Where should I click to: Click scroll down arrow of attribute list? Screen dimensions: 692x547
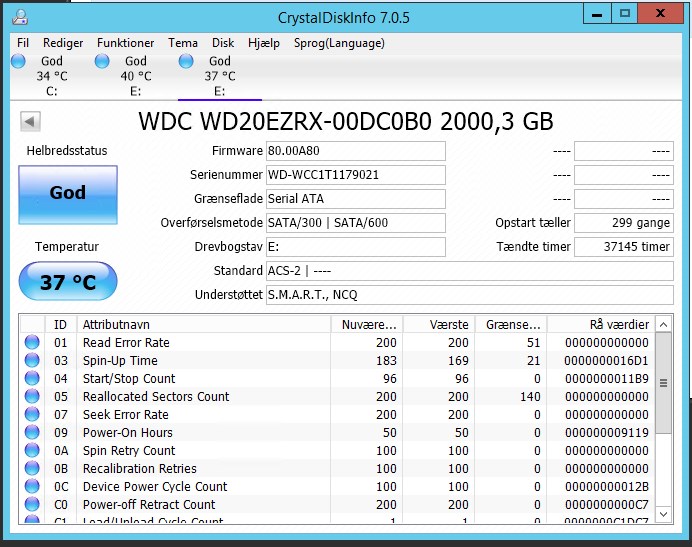(x=663, y=514)
